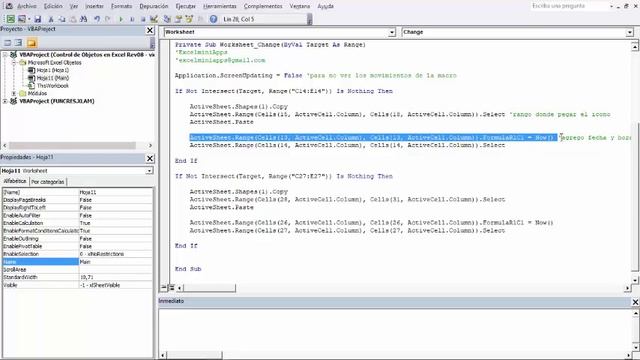Click the Copy toolbar icon
The height and width of the screenshot is (360, 640).
pos(62,19)
